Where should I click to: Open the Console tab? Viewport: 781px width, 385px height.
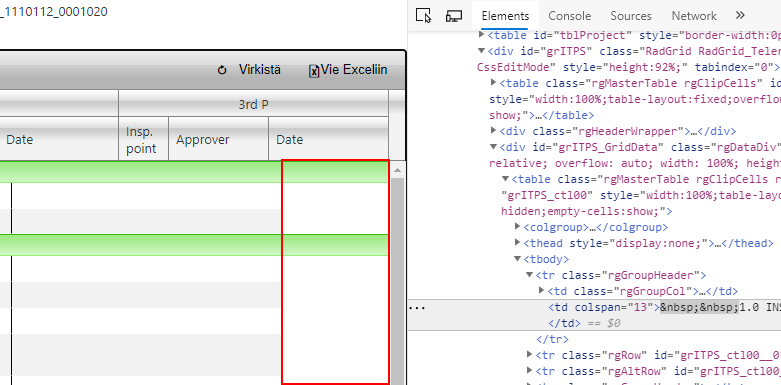click(570, 16)
